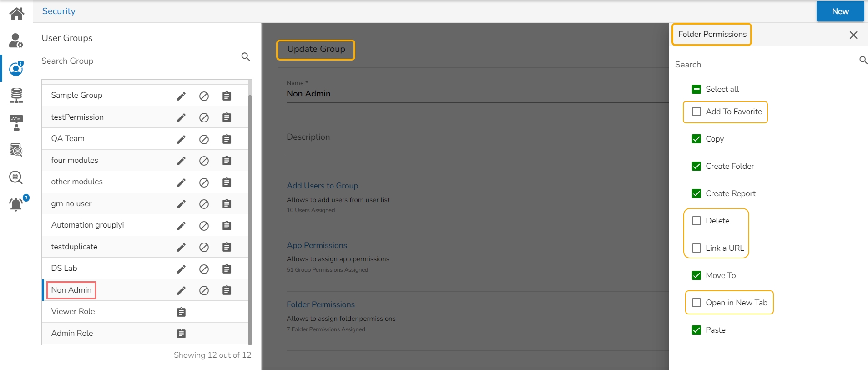
Task: Focus the Search Group input field
Action: 140,61
